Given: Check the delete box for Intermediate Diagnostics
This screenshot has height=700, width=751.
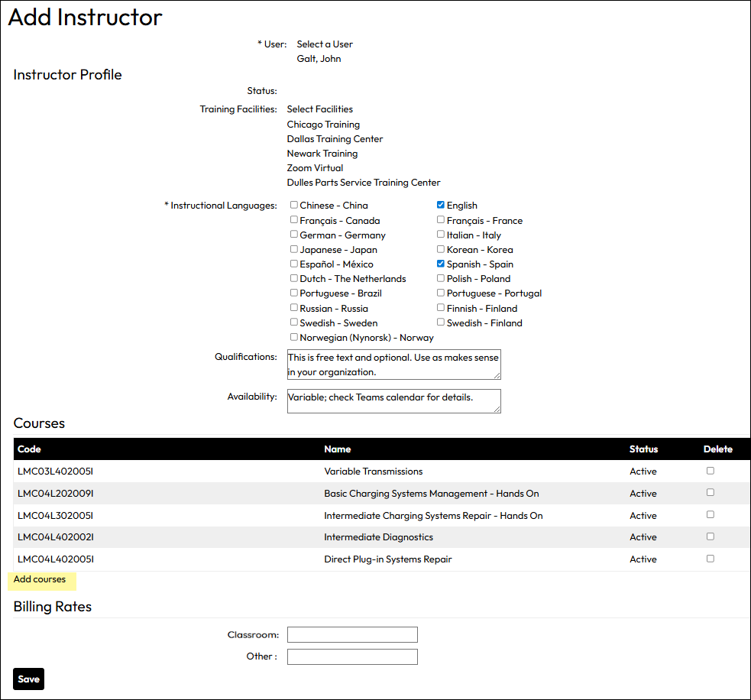Looking at the screenshot, I should click(x=710, y=536).
